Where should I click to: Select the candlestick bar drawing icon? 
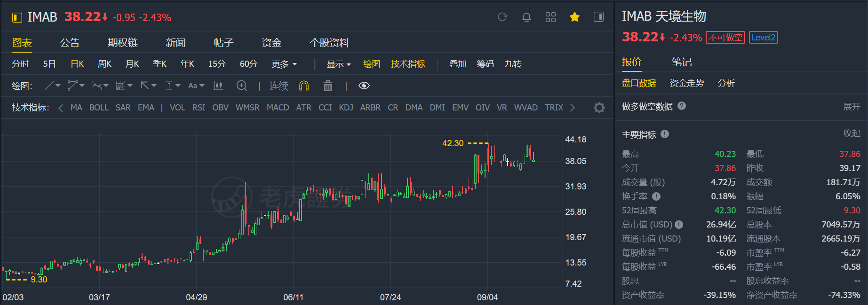coord(218,86)
